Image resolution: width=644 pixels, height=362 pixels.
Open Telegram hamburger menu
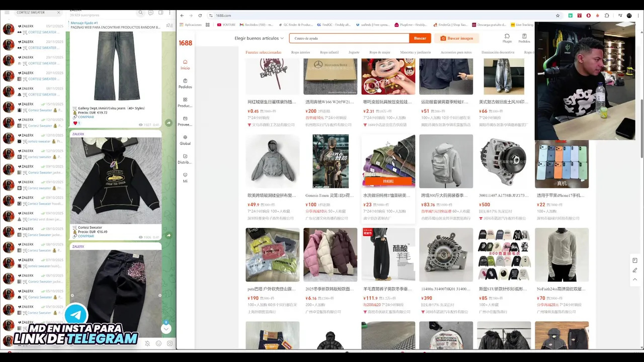[x=7, y=12]
